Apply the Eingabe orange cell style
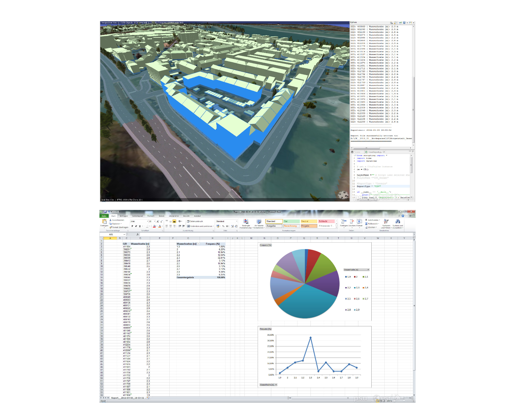 coord(309,226)
